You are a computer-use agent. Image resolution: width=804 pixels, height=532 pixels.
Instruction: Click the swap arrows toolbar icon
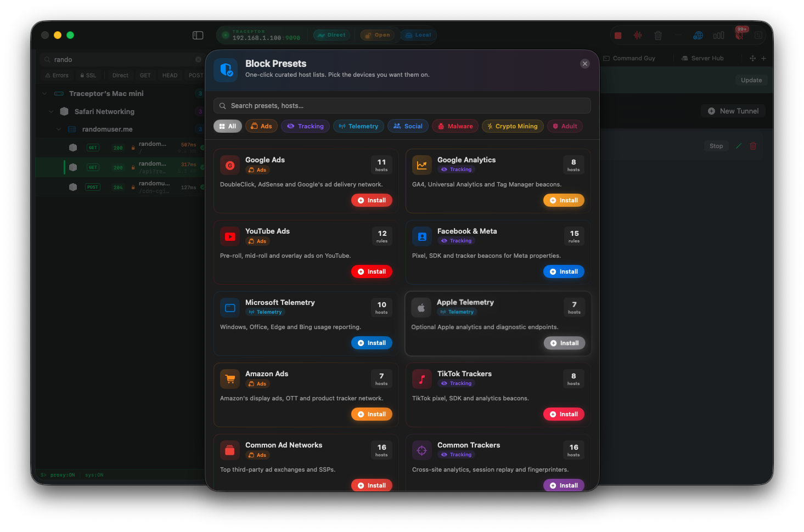click(758, 36)
